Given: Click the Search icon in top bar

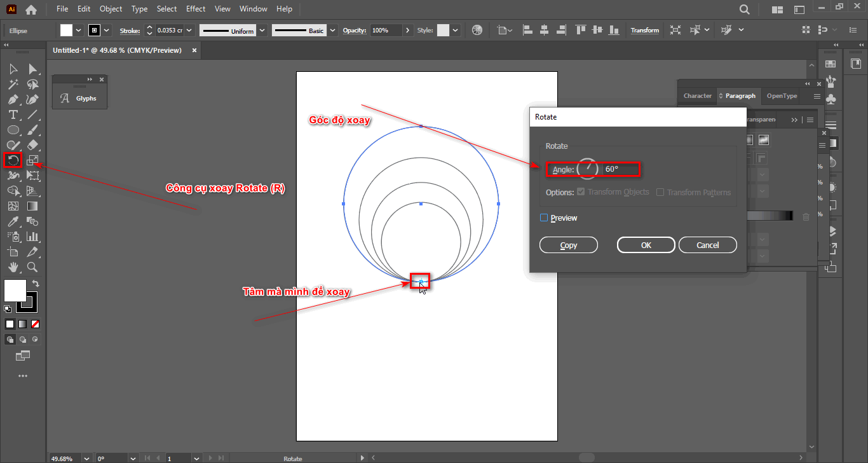Looking at the screenshot, I should click(745, 10).
